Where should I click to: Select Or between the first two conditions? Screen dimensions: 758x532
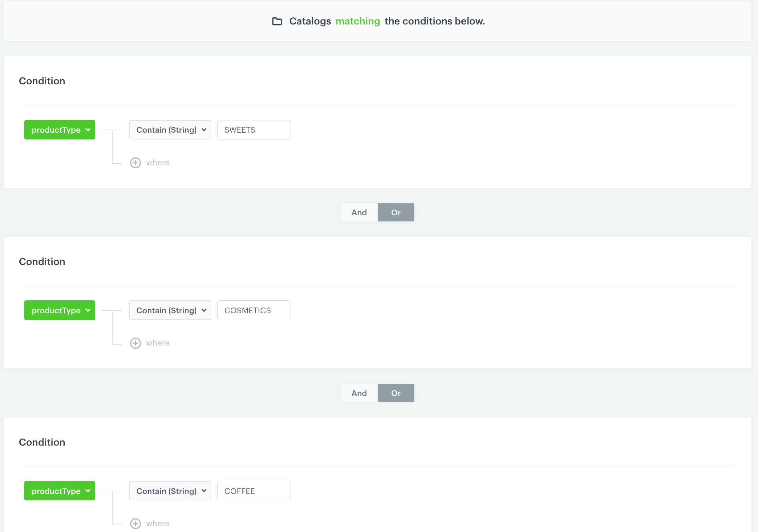coord(396,212)
